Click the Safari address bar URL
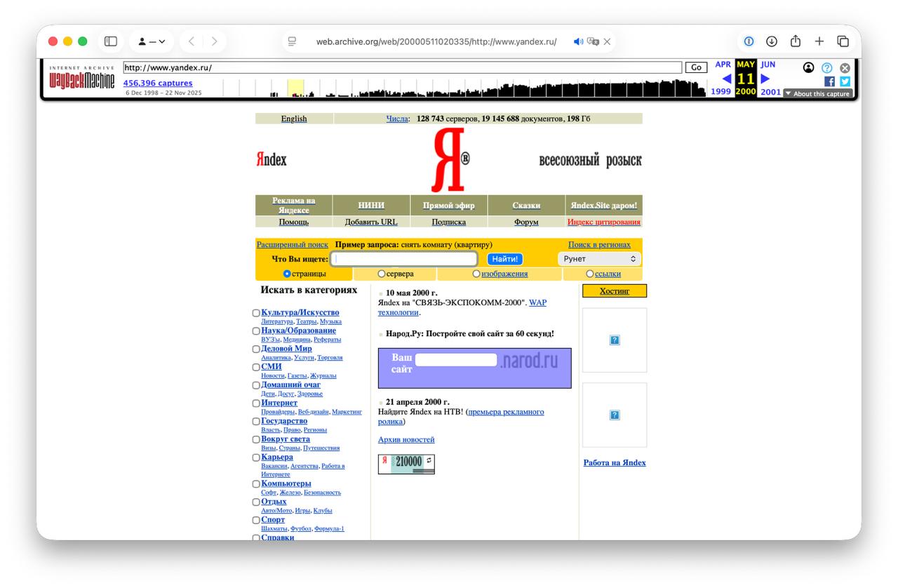898x588 pixels. (x=436, y=41)
